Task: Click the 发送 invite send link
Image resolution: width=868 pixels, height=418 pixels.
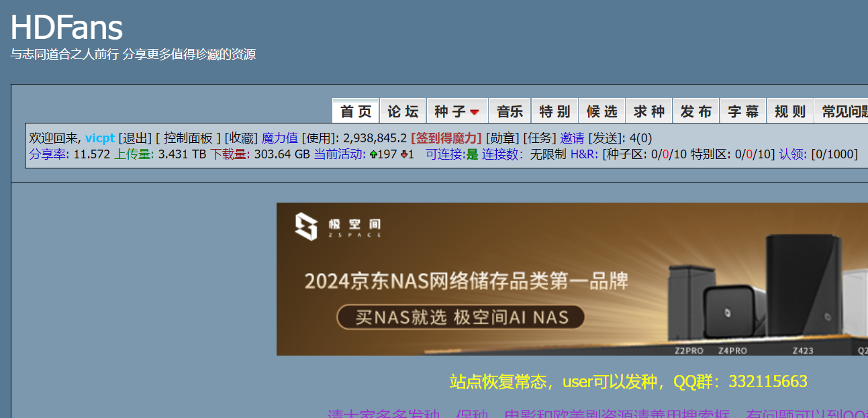Action: click(x=604, y=138)
